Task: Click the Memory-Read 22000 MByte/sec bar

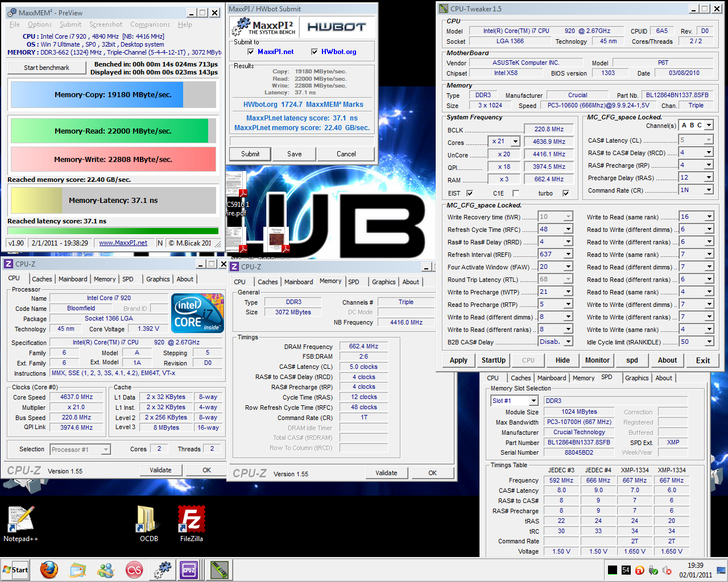Action: [x=113, y=131]
